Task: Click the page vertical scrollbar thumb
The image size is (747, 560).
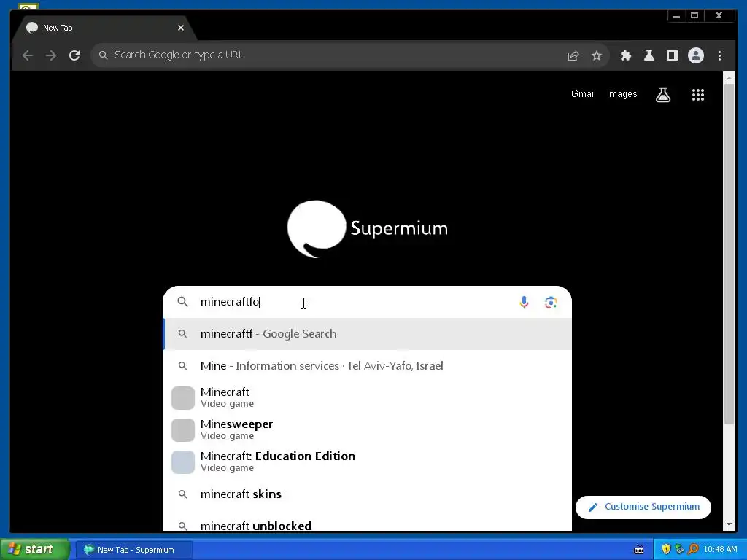Action: (729, 254)
